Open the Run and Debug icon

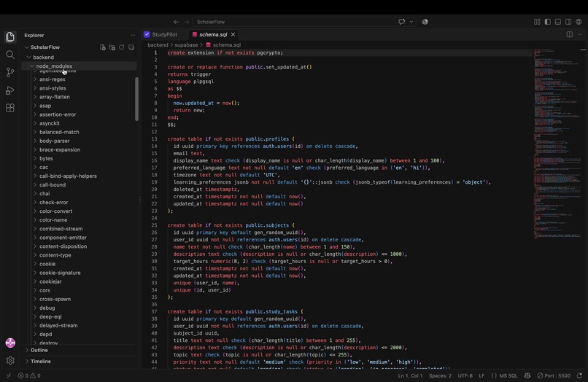[10, 90]
